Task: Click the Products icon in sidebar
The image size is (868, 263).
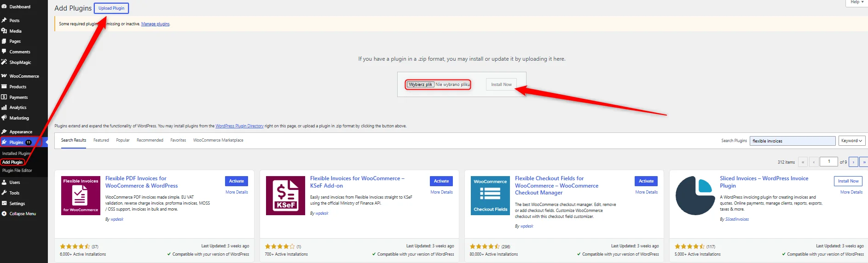Action: (4, 86)
